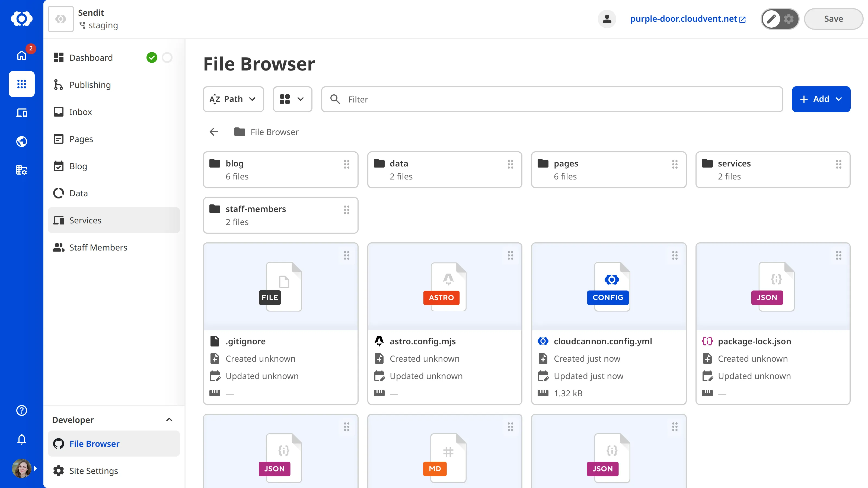Open Services collection in sidebar
Image resolution: width=868 pixels, height=488 pixels.
(114, 220)
